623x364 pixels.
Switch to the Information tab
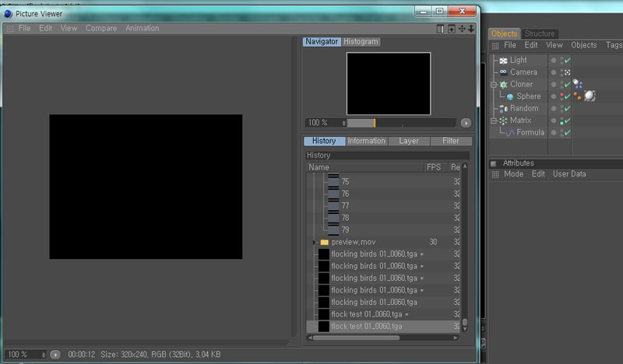(x=366, y=141)
